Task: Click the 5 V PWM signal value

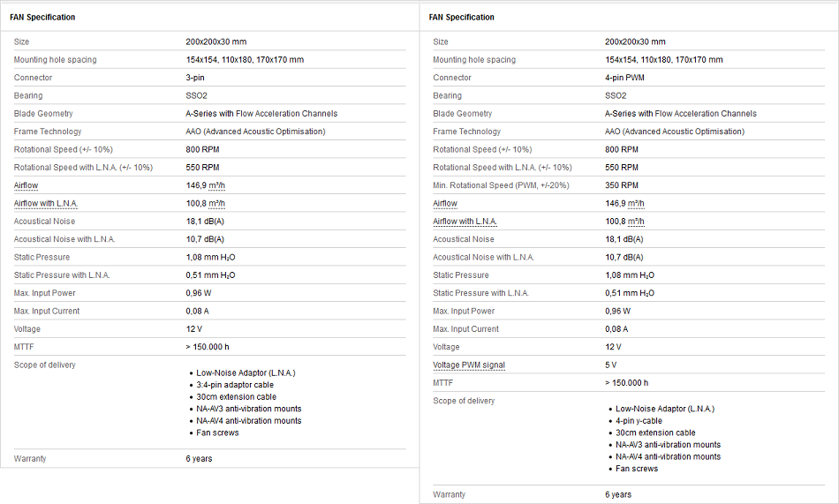Action: point(610,365)
